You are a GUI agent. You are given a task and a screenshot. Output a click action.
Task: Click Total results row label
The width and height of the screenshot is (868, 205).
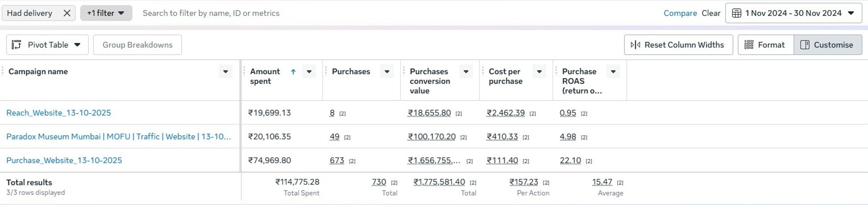pyautogui.click(x=29, y=182)
